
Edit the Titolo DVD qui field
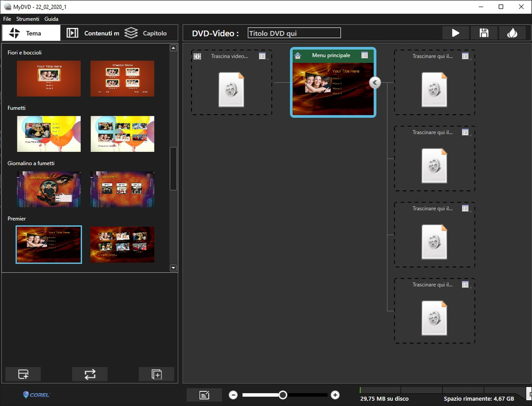pos(294,33)
